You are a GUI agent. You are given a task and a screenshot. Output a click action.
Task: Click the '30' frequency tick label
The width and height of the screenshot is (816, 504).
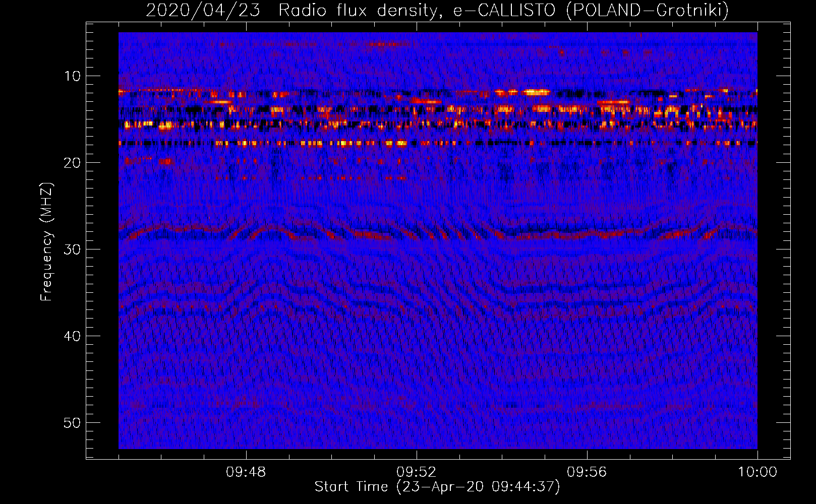click(73, 249)
